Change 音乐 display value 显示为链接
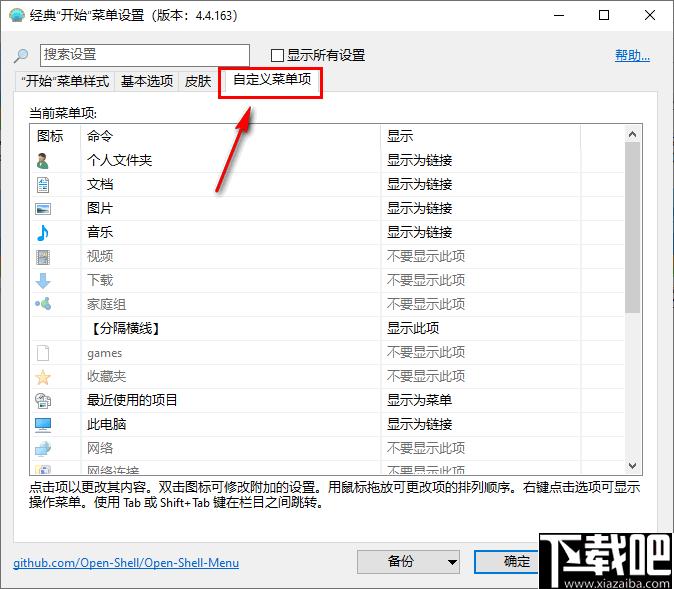Image resolution: width=674 pixels, height=589 pixels. [x=420, y=233]
